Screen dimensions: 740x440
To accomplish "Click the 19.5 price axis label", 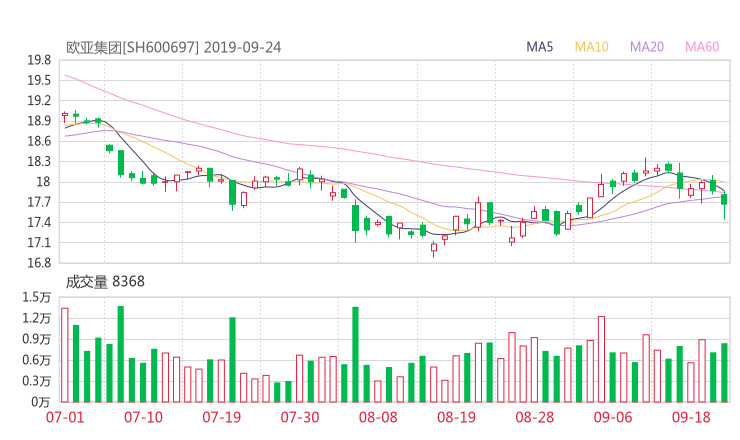I will coord(39,81).
